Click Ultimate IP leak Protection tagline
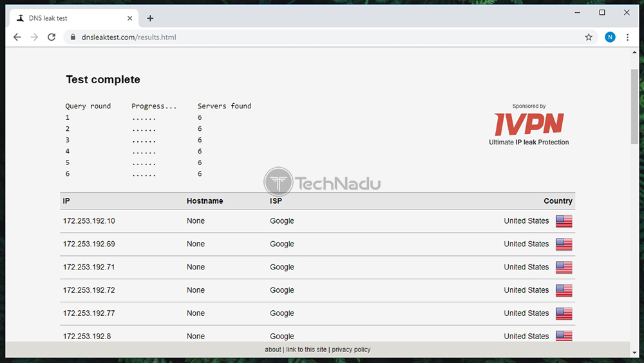 (x=529, y=142)
